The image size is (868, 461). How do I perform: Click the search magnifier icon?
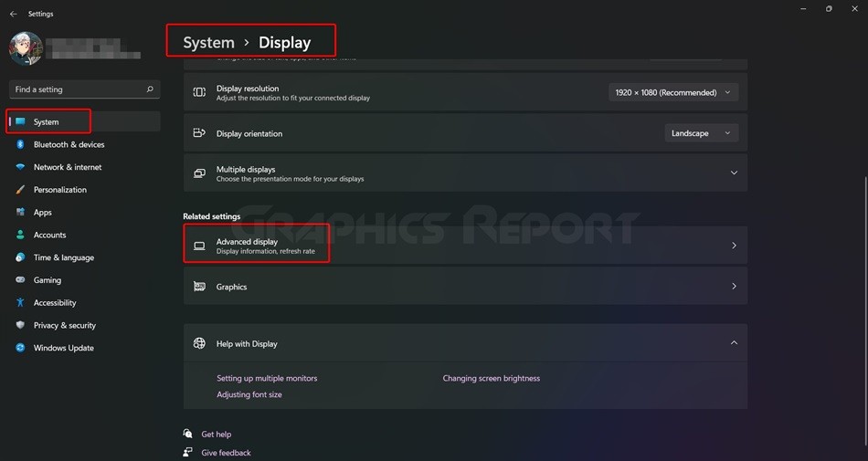150,89
